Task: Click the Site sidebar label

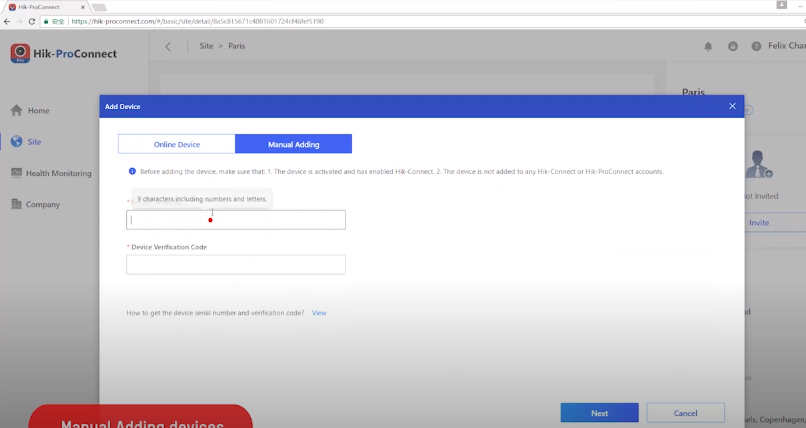Action: (x=34, y=142)
